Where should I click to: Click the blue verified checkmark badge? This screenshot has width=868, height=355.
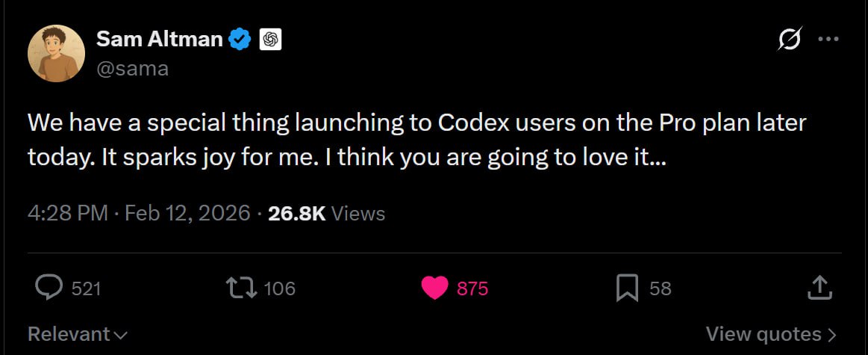[240, 40]
